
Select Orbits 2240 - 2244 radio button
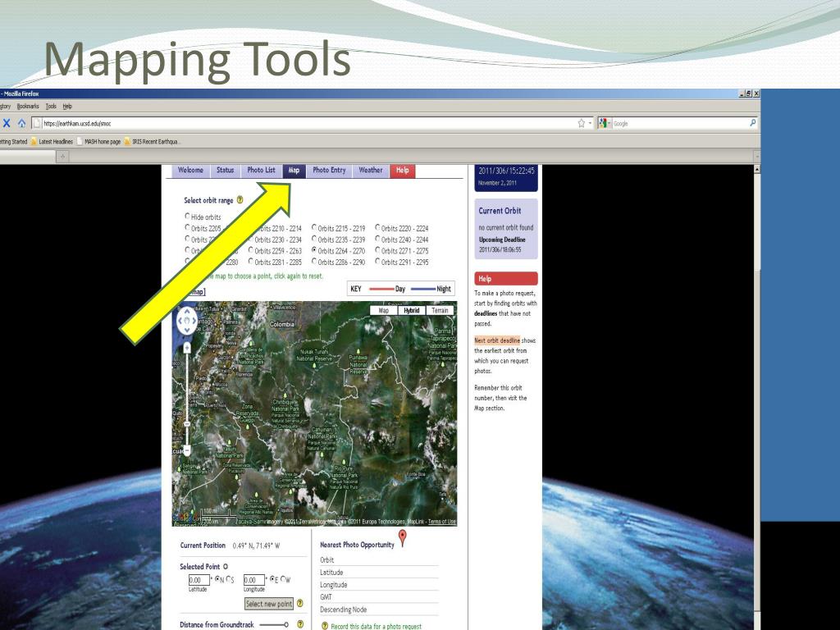pyautogui.click(x=377, y=239)
